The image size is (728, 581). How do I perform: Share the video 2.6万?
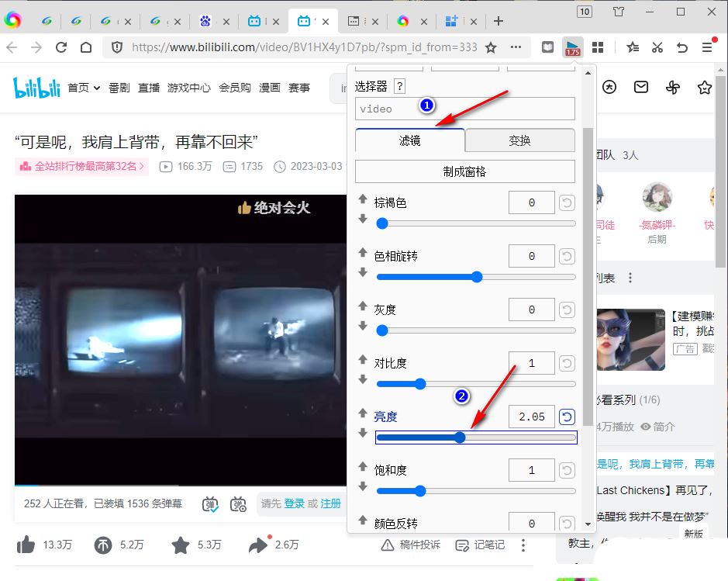click(x=258, y=545)
